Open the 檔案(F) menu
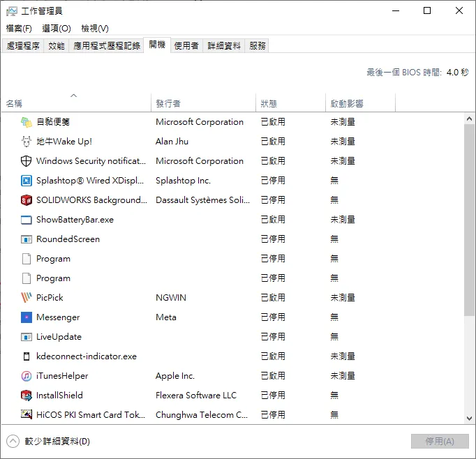The image size is (476, 459). click(x=19, y=29)
